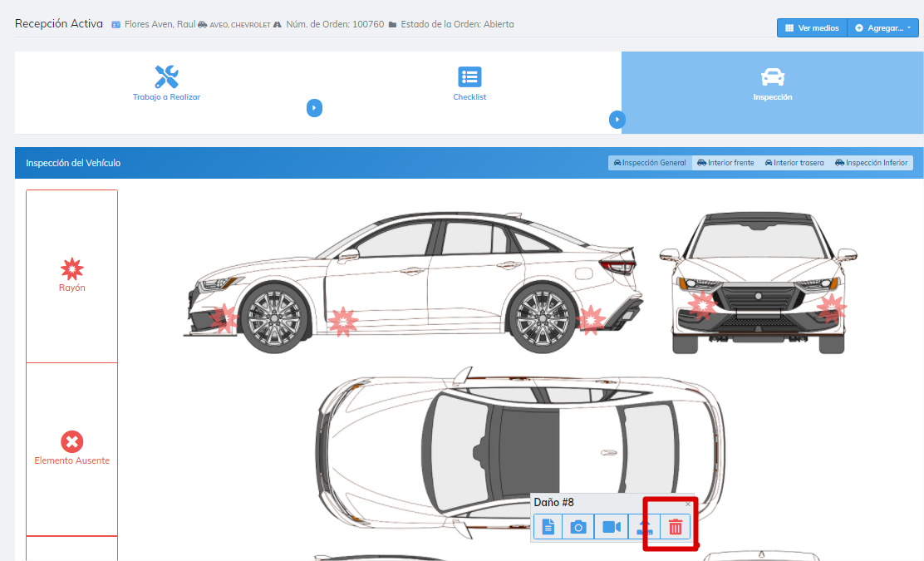
Task: Expand the Agregar dropdown menu
Action: coord(883,28)
